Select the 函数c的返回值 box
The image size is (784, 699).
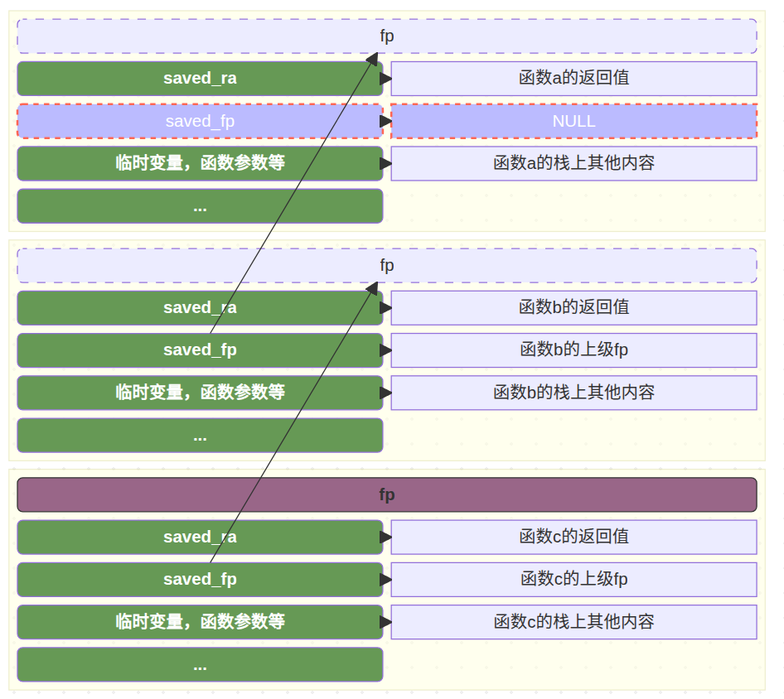573,537
